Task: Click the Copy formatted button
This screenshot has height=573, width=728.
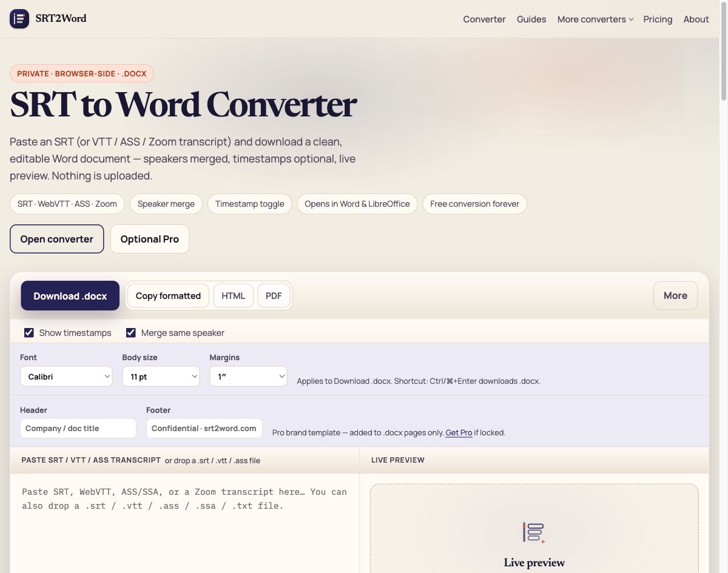Action: point(168,296)
